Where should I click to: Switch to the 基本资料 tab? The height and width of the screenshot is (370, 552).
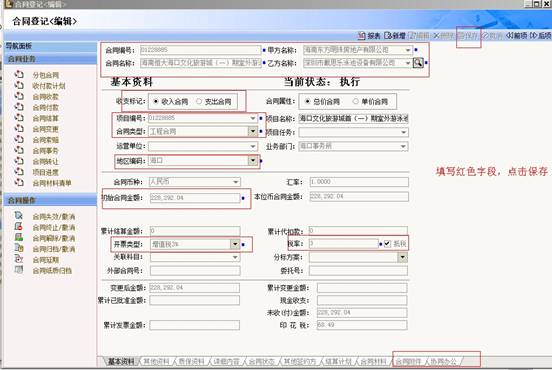click(x=121, y=362)
